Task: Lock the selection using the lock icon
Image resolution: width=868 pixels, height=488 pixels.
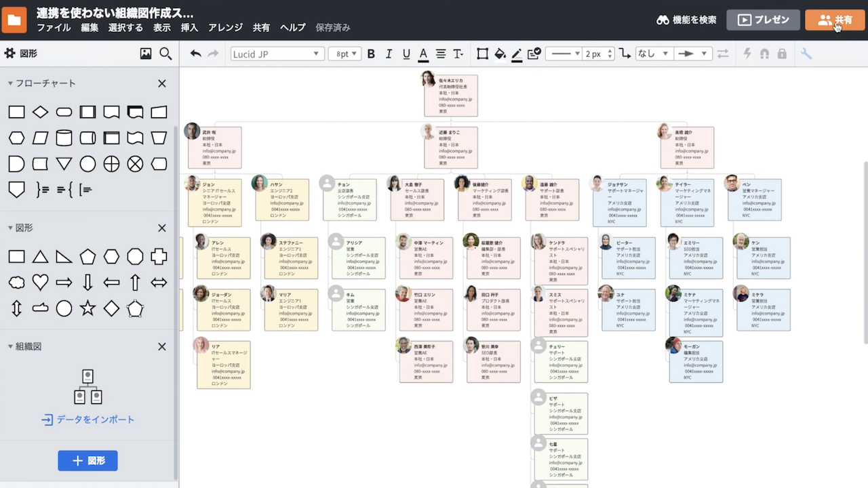Action: click(x=781, y=54)
